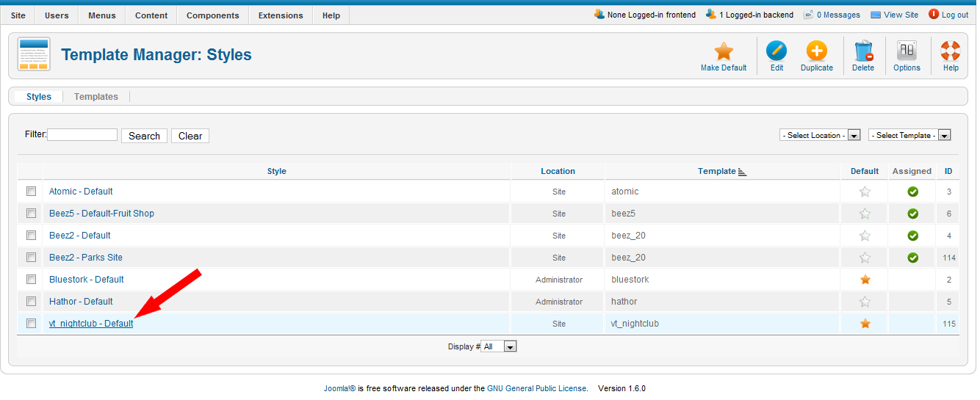The width and height of the screenshot is (980, 400).
Task: Click green assigned checkmark for Beez5 row
Action: [x=912, y=214]
